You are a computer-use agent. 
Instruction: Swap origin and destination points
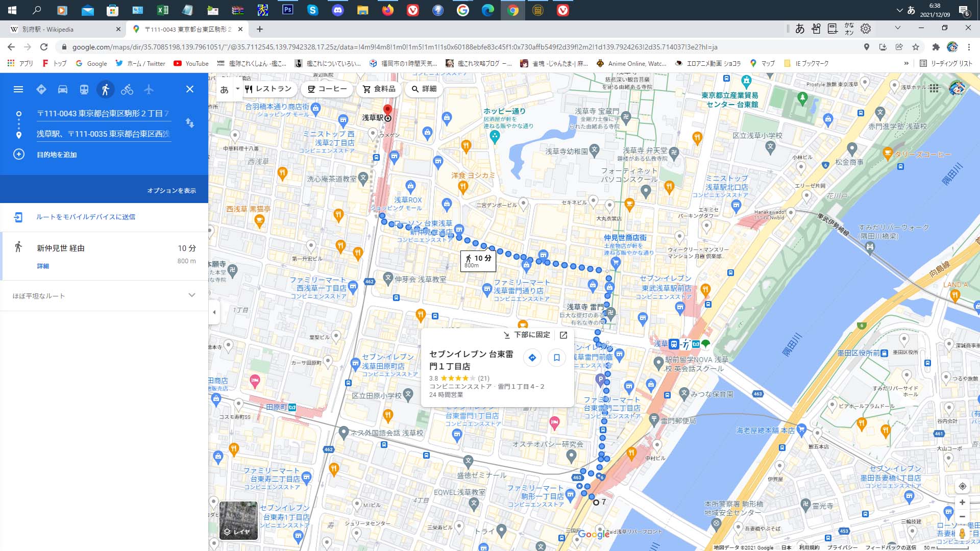(190, 123)
